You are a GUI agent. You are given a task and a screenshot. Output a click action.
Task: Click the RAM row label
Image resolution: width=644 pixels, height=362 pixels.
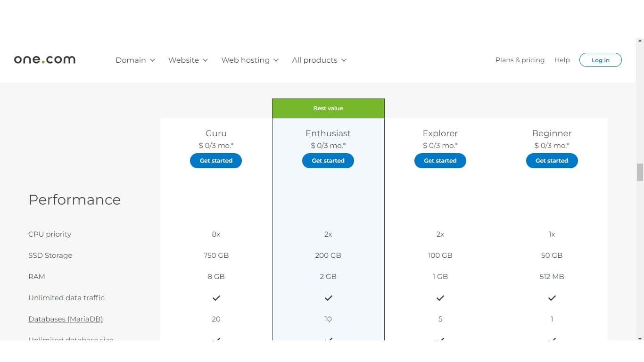pyautogui.click(x=37, y=277)
